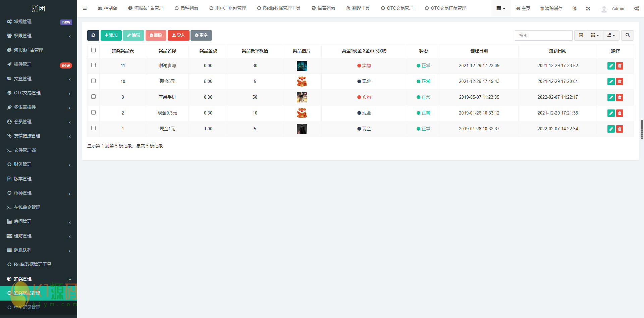Open the columns toggle dropdown
Screen dimensions: 644x318
pos(595,35)
